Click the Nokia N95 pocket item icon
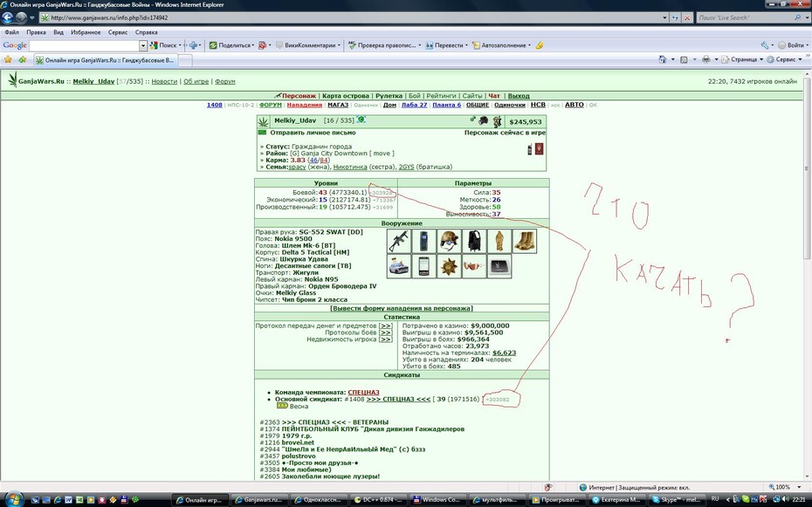The image size is (812, 507). (x=423, y=266)
